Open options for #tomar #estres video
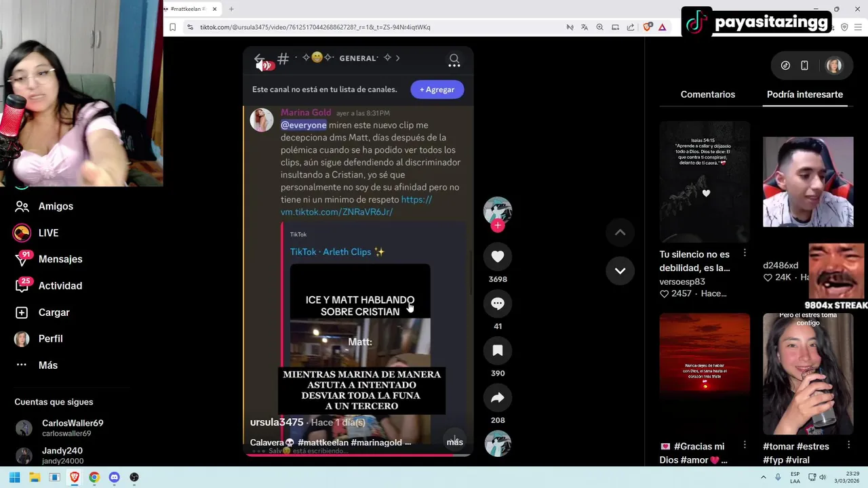Screen dimensions: 868x488 848,445
